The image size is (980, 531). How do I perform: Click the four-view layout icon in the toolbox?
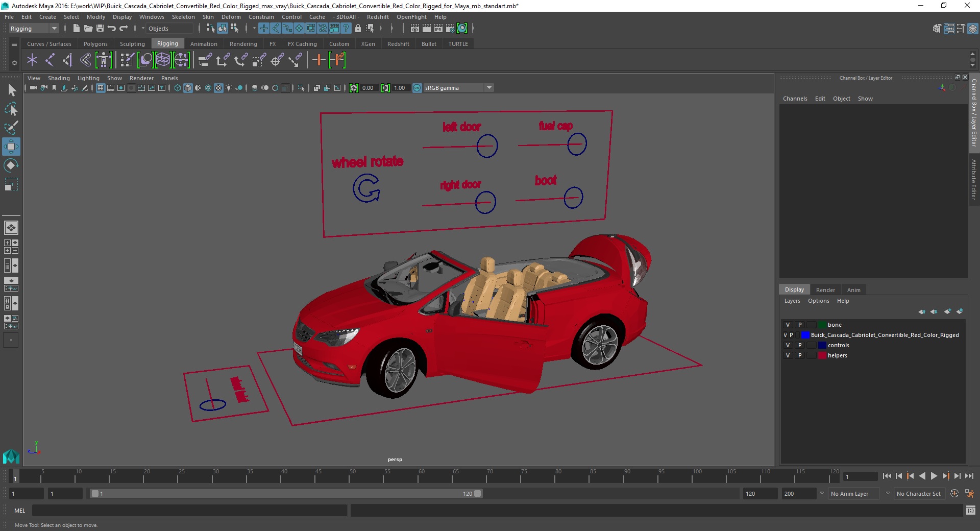11,247
